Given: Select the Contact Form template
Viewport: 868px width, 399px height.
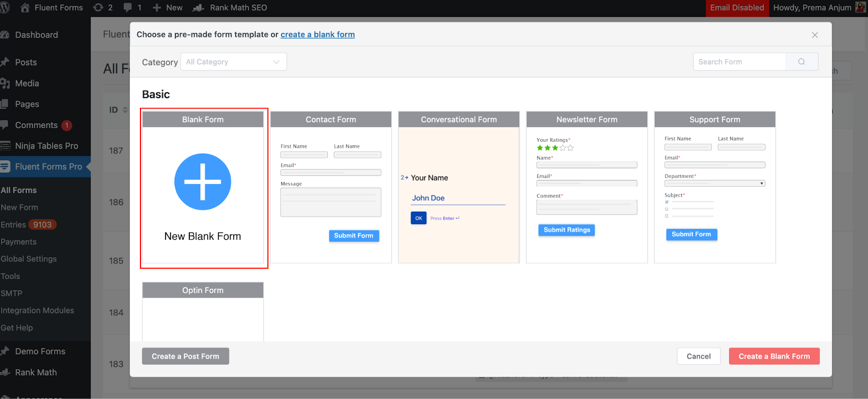Looking at the screenshot, I should (x=331, y=187).
